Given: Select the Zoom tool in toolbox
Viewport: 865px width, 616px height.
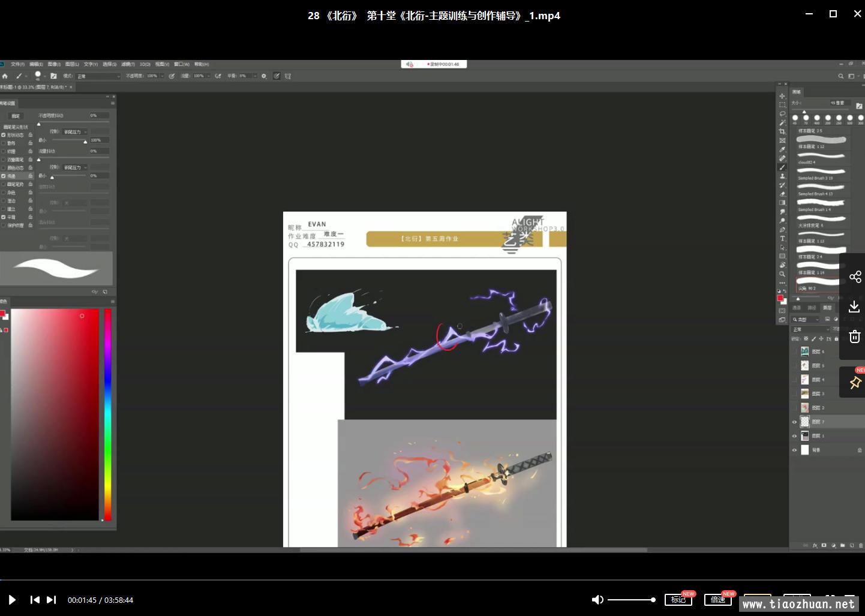Looking at the screenshot, I should 782,274.
